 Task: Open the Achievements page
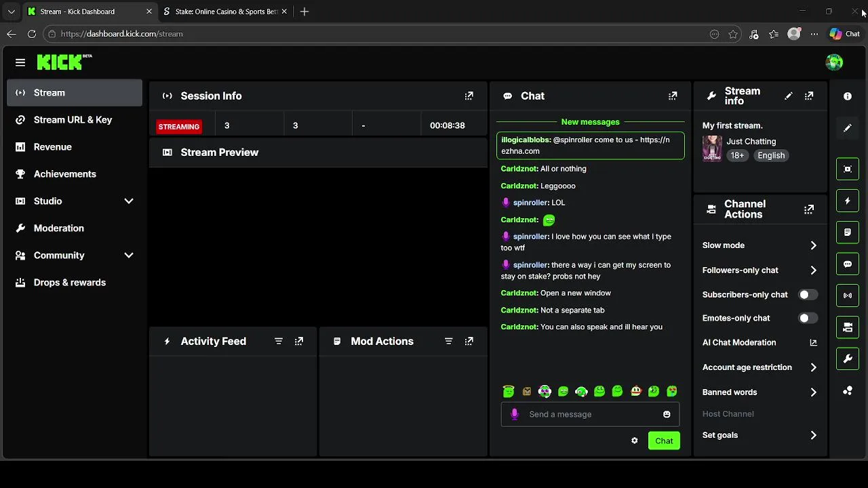pos(75,174)
